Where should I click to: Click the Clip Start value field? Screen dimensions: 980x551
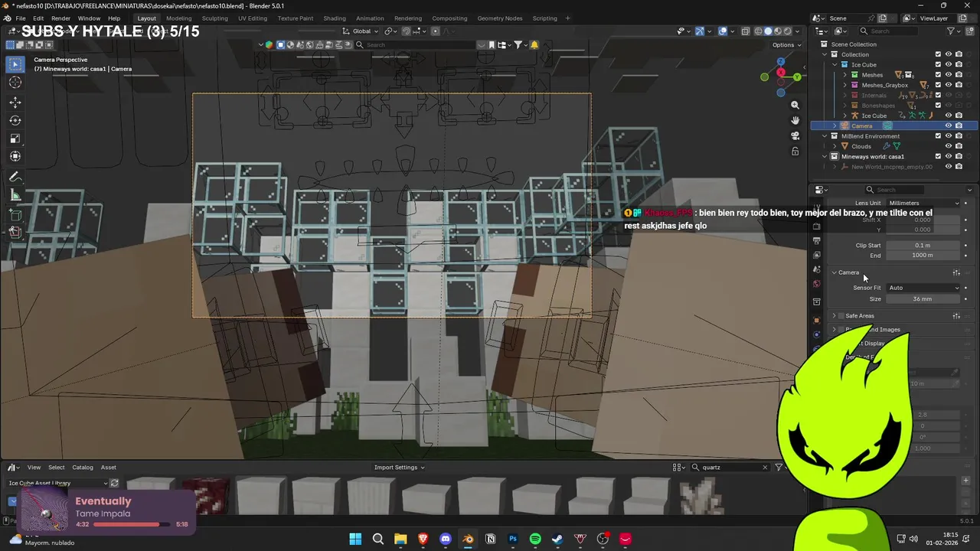click(x=923, y=246)
